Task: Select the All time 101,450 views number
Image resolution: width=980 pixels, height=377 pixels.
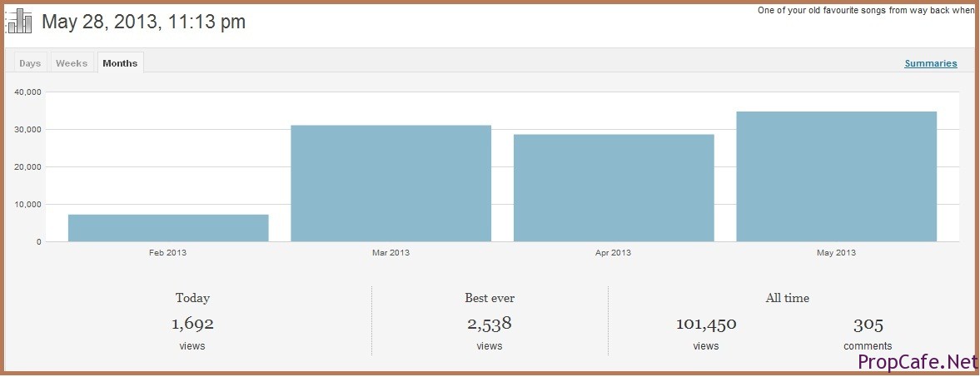Action: [x=706, y=324]
